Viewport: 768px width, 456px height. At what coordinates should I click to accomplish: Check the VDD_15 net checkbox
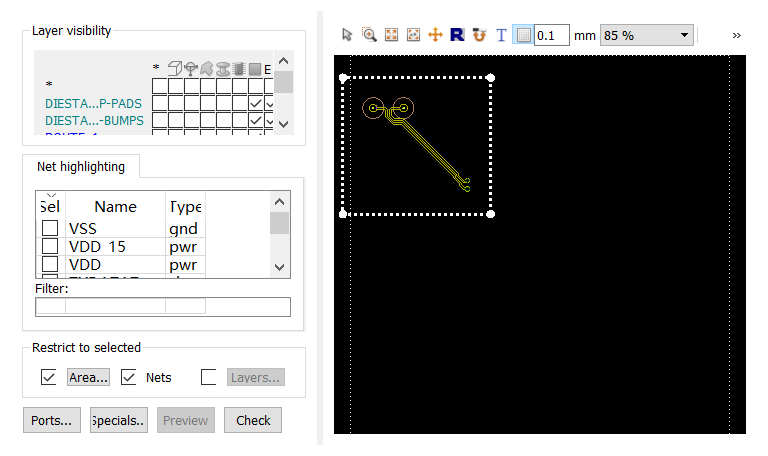pyautogui.click(x=49, y=246)
